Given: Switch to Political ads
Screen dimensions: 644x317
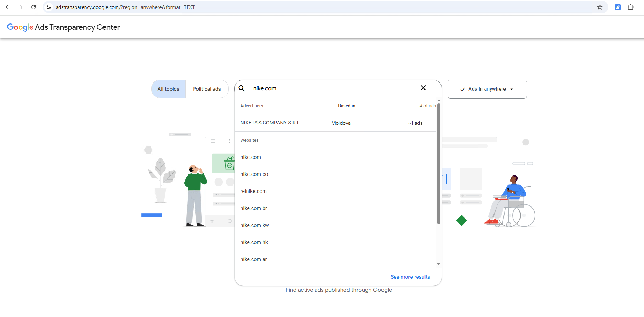Looking at the screenshot, I should click(207, 89).
